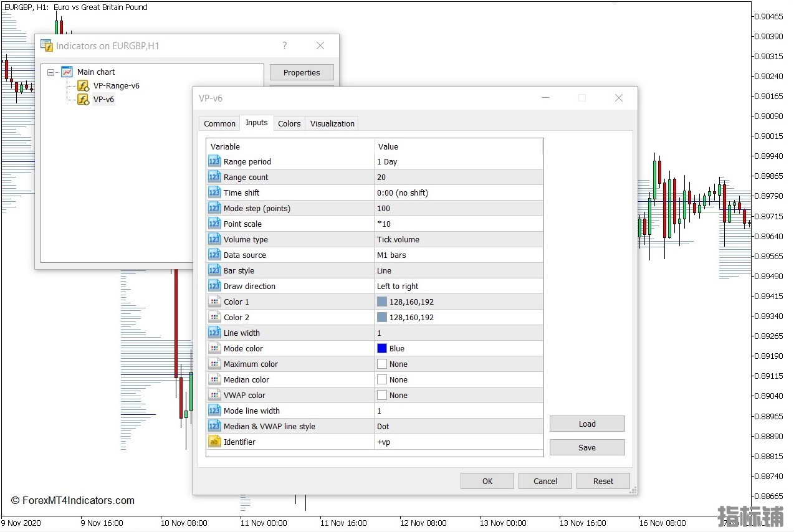Click the Median color palette icon

point(214,379)
